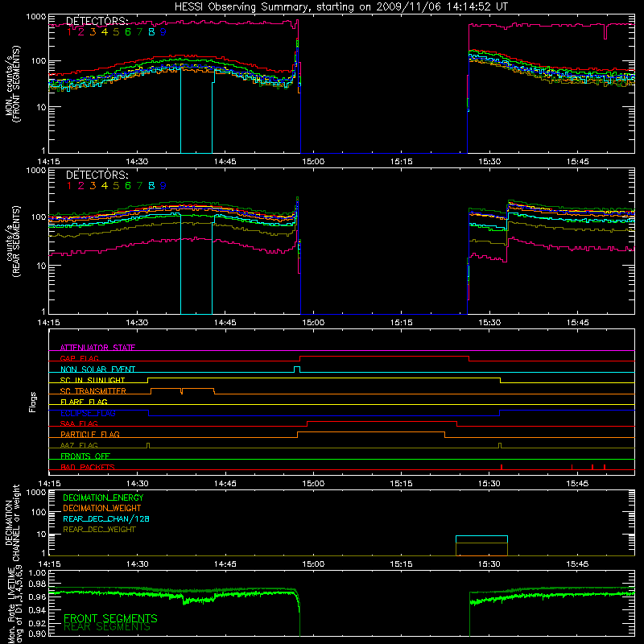Click the SAA_FLAG label
This screenshot has height=644, width=644.
tap(79, 423)
